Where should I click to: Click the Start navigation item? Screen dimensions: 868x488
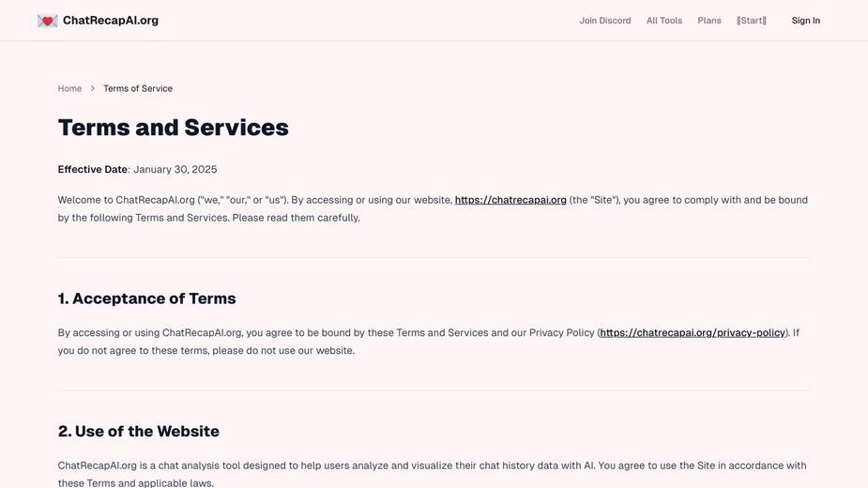click(x=752, y=21)
